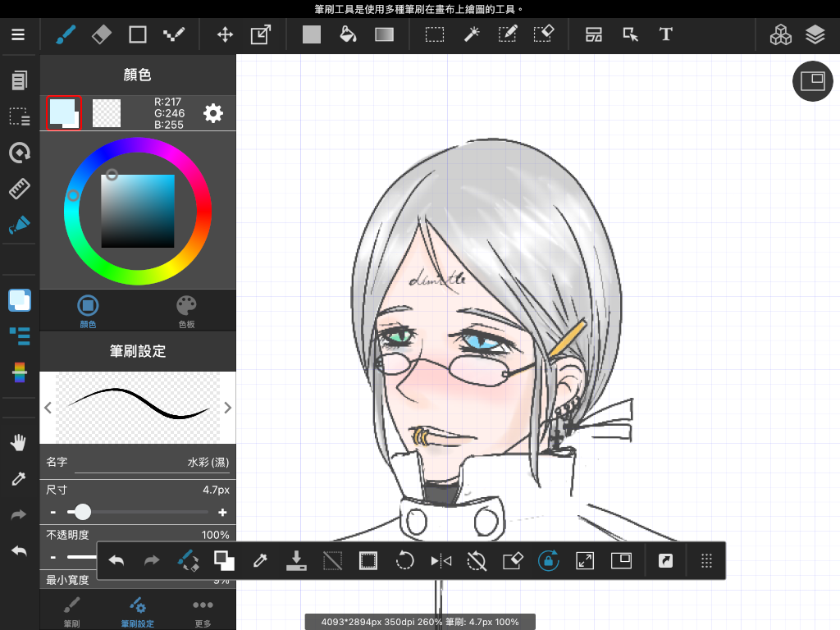Viewport: 840px width, 630px height.
Task: Show next brush with right chevron
Action: [228, 408]
